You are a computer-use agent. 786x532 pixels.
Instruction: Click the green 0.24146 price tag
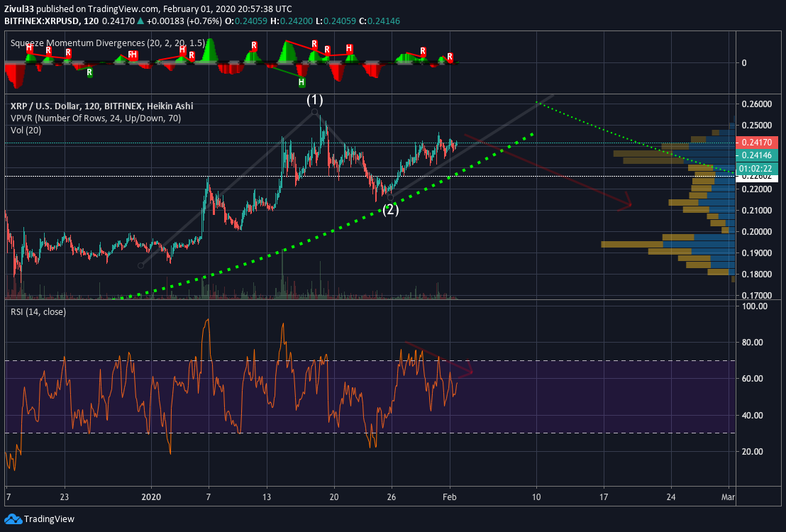756,155
